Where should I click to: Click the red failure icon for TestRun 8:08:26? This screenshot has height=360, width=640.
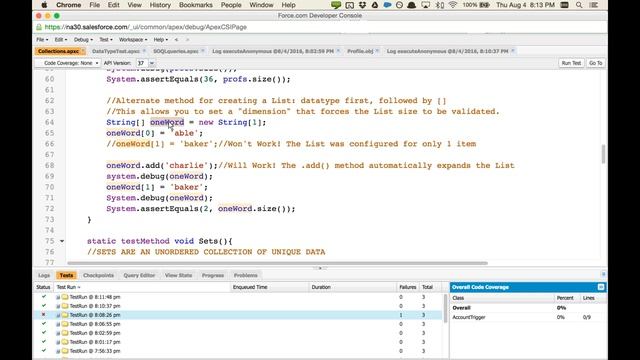click(x=43, y=315)
